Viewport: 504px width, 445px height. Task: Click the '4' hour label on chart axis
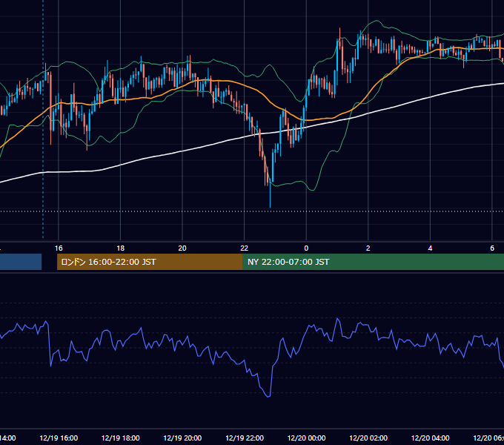pos(430,248)
